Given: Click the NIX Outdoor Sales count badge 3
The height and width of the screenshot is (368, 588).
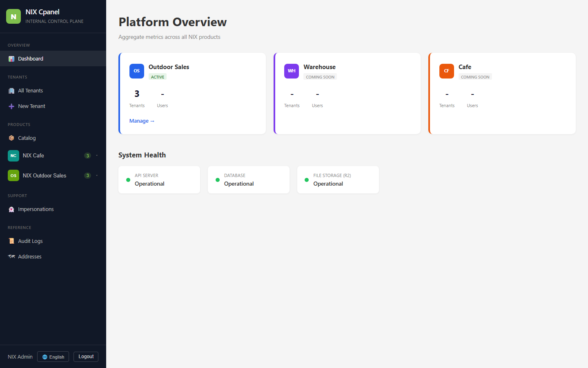Looking at the screenshot, I should [87, 176].
